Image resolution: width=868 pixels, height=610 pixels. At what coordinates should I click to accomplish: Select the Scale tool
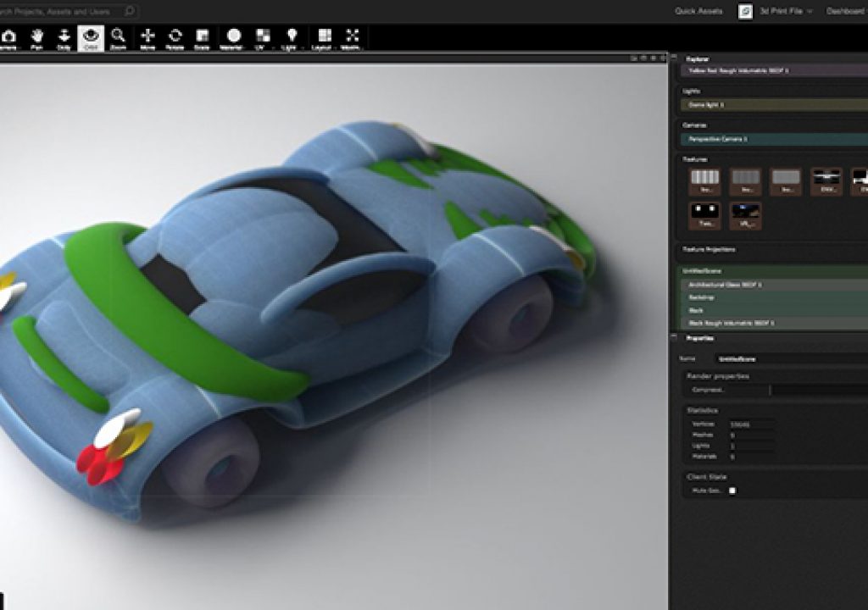[x=202, y=39]
